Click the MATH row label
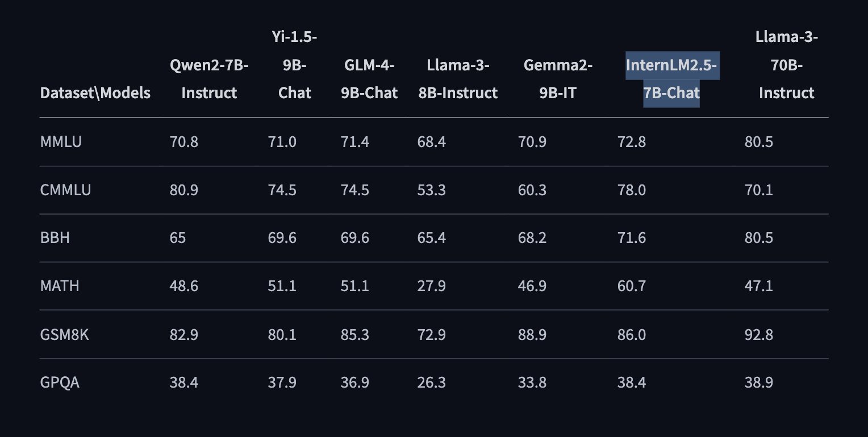868x437 pixels. coord(60,286)
